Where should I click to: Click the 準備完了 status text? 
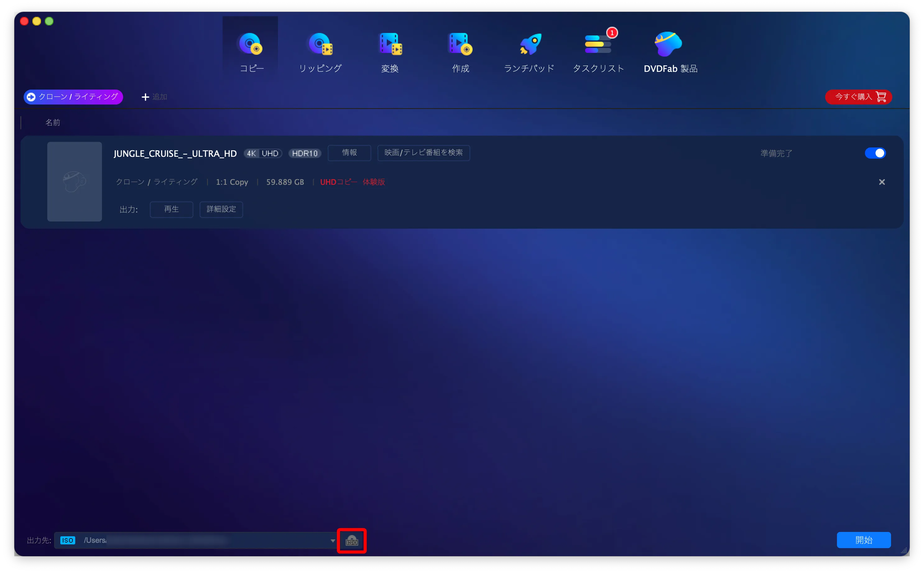point(776,153)
